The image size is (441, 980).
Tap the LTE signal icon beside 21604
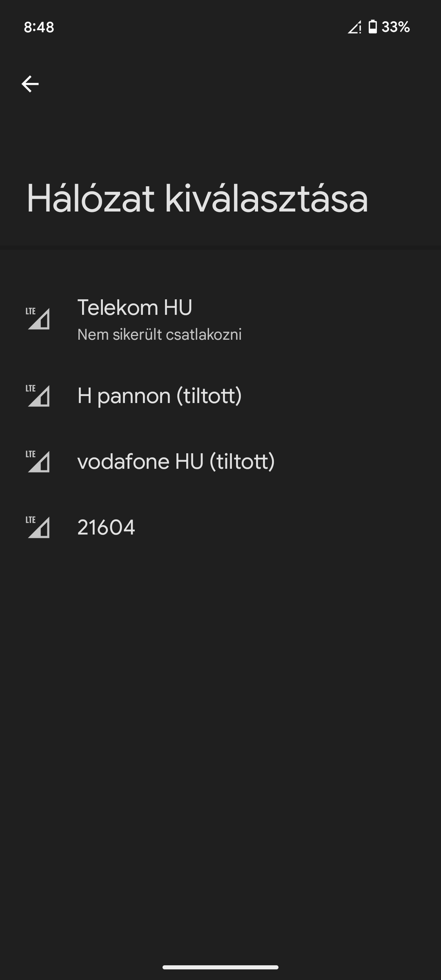(x=38, y=527)
